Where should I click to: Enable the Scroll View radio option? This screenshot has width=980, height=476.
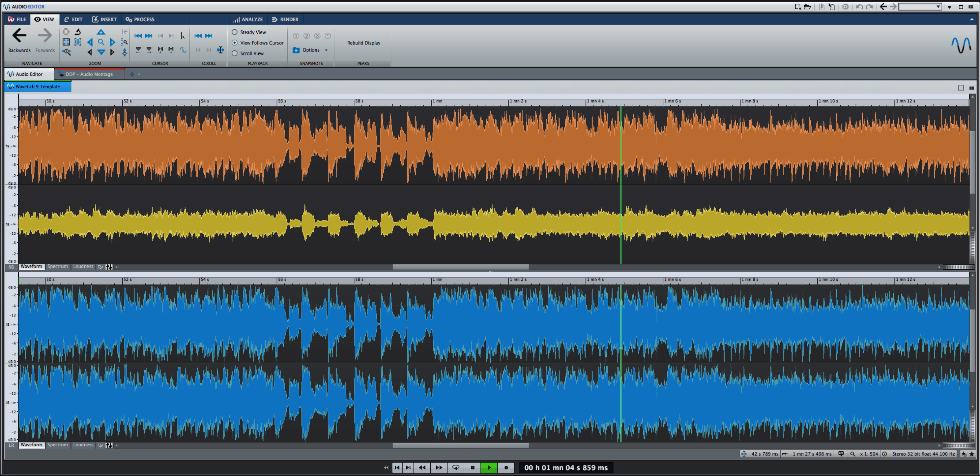click(x=248, y=54)
